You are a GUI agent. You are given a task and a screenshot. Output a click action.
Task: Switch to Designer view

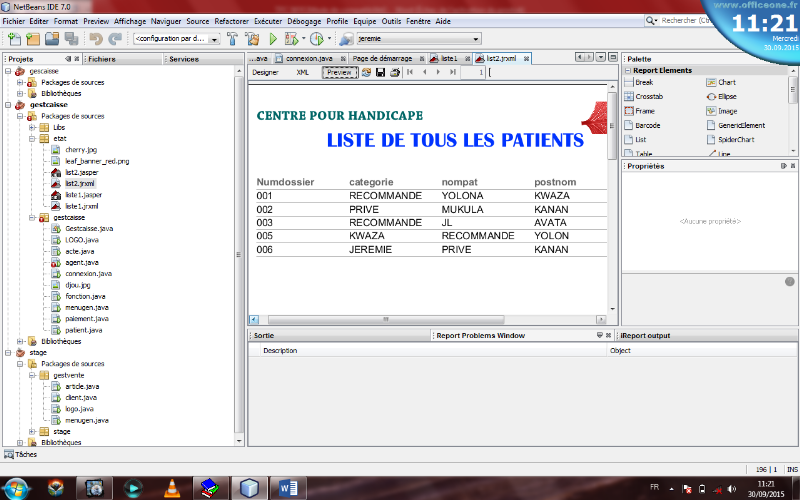(265, 72)
